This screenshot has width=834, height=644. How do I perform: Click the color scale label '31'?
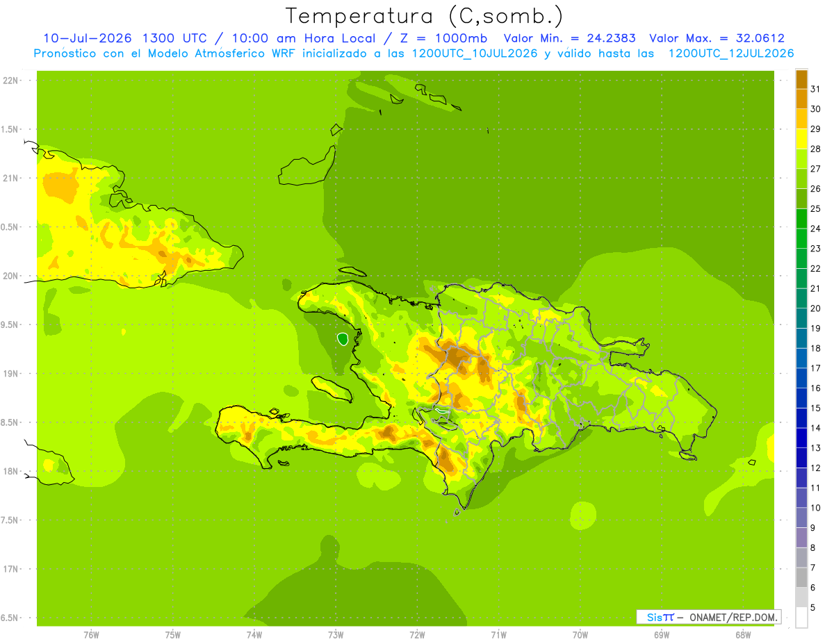(815, 89)
